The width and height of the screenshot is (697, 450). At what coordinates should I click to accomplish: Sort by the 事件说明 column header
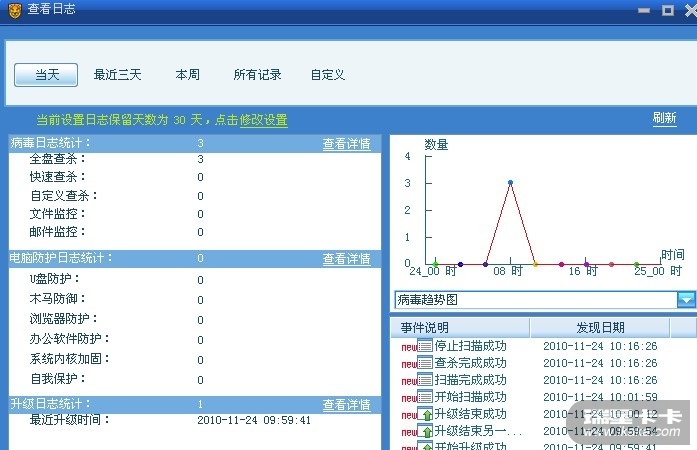point(461,328)
